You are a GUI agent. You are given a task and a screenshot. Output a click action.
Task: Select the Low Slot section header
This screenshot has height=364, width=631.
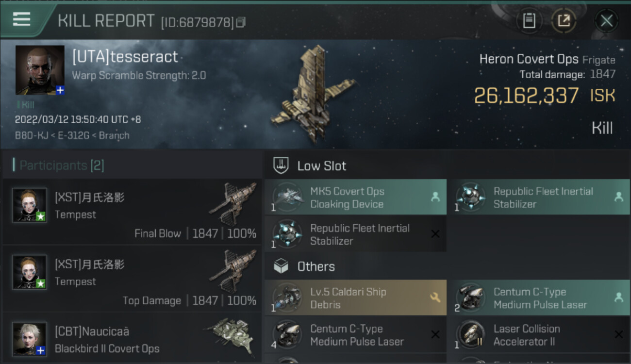click(x=321, y=166)
